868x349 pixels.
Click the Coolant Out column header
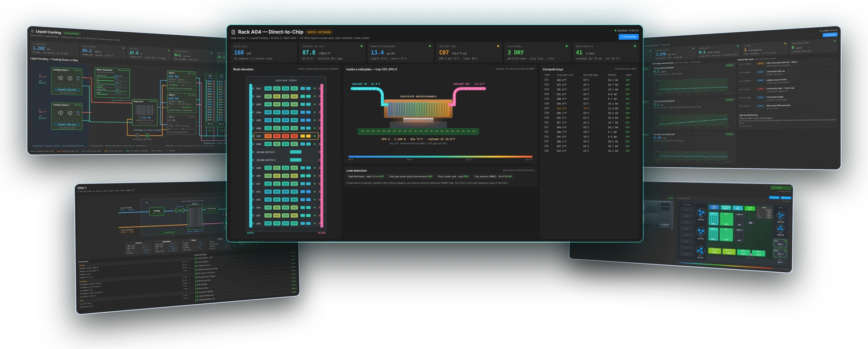565,75
